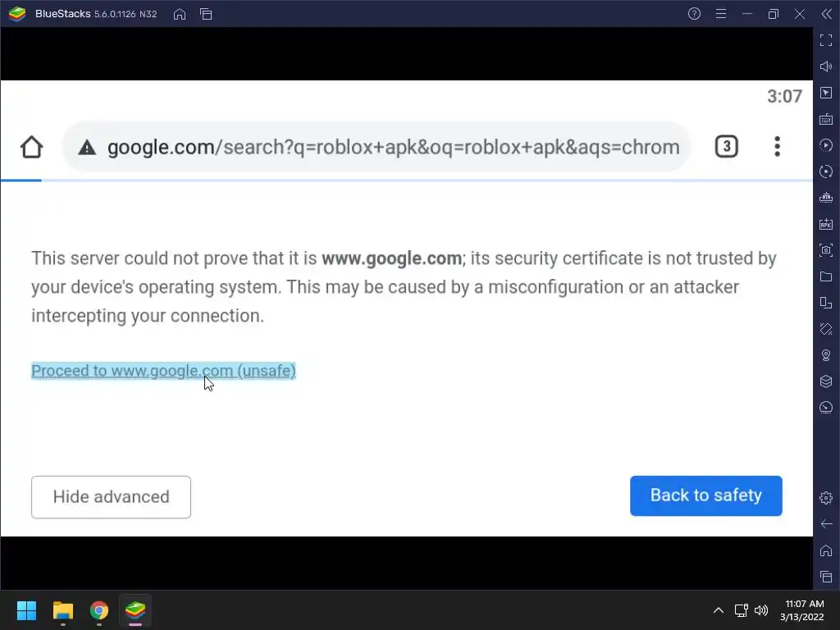The height and width of the screenshot is (630, 840).
Task: Click the Android clock reading 3:07
Action: click(x=784, y=97)
